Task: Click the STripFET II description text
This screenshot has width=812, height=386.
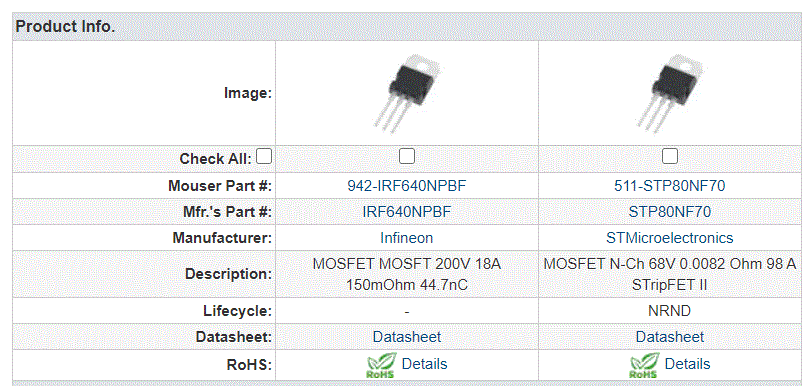Action: [670, 285]
